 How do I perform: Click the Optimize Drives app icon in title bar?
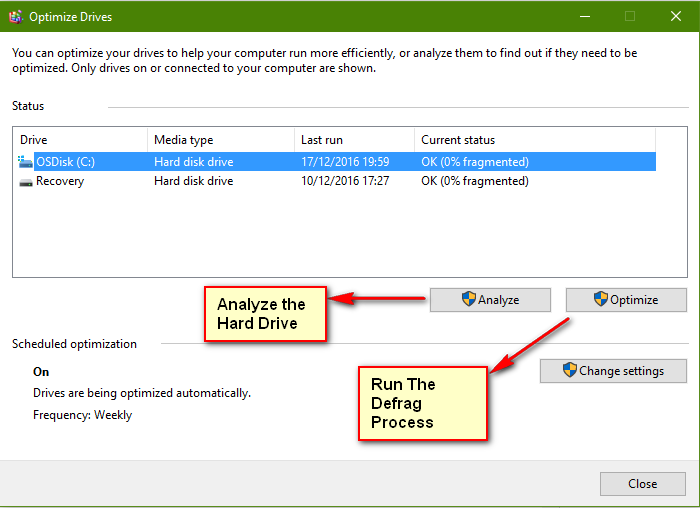16,17
